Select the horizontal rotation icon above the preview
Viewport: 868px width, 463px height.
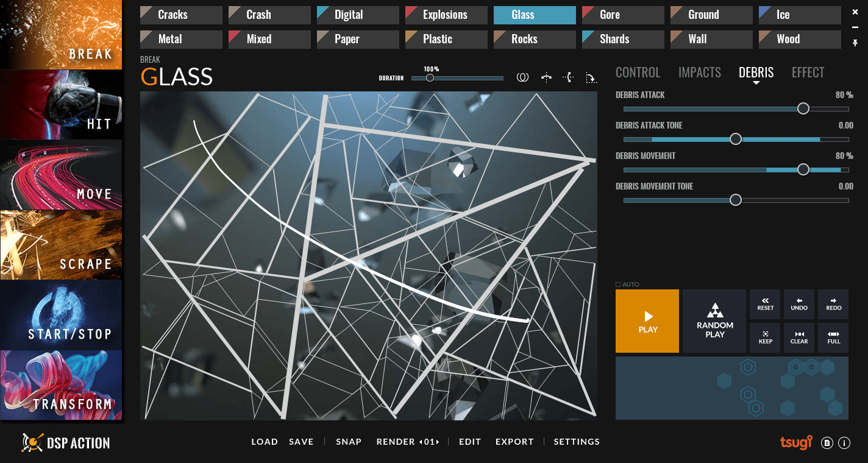point(547,77)
